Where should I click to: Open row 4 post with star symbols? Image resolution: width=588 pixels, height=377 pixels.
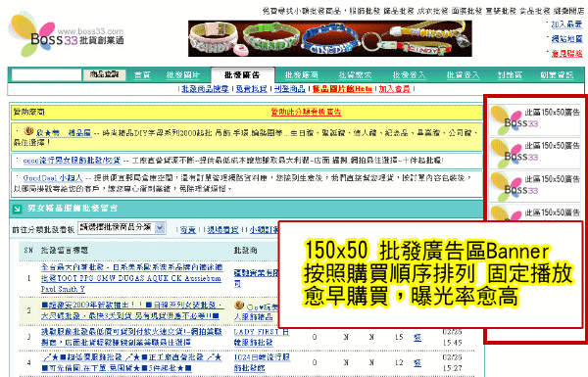click(131, 362)
